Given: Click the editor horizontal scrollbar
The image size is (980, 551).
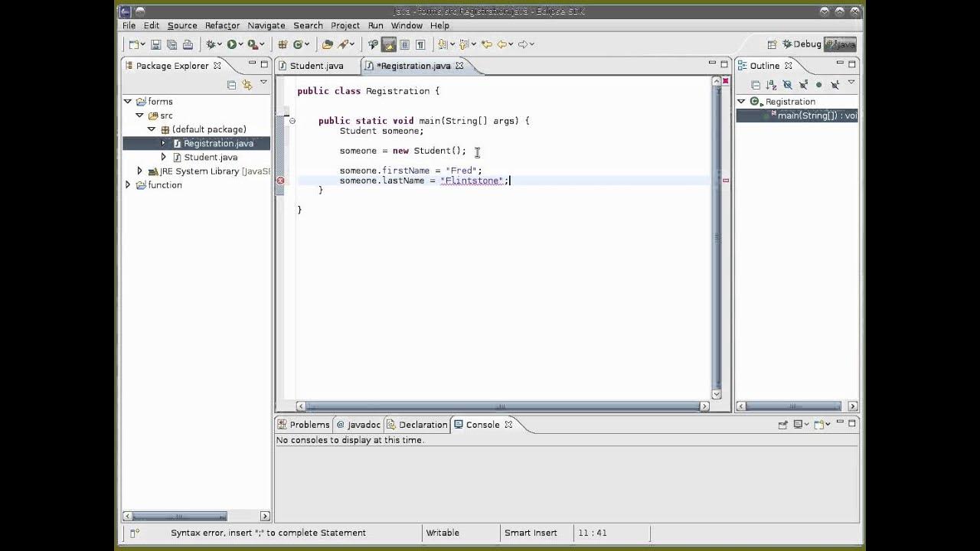Looking at the screenshot, I should [501, 406].
